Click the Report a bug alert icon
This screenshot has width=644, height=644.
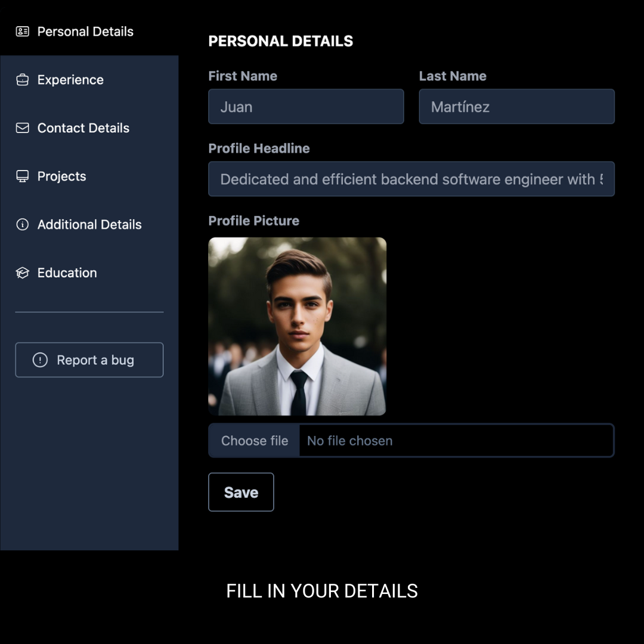[40, 360]
